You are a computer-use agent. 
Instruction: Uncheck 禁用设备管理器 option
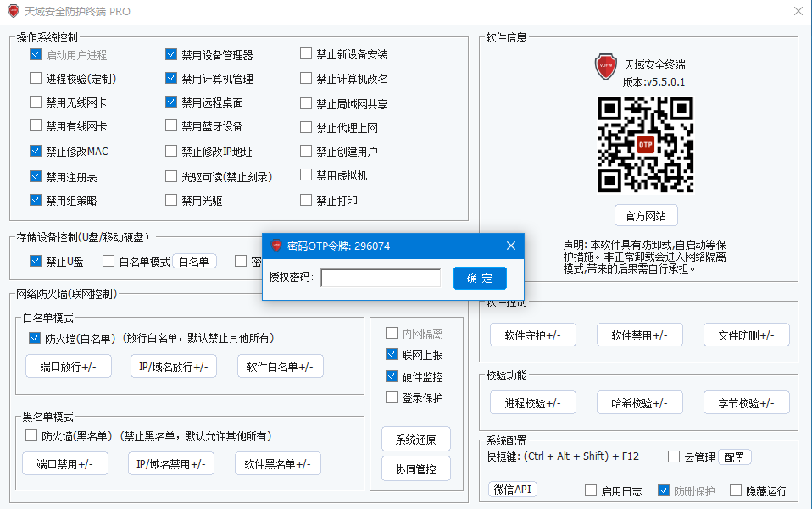pyautogui.click(x=171, y=55)
